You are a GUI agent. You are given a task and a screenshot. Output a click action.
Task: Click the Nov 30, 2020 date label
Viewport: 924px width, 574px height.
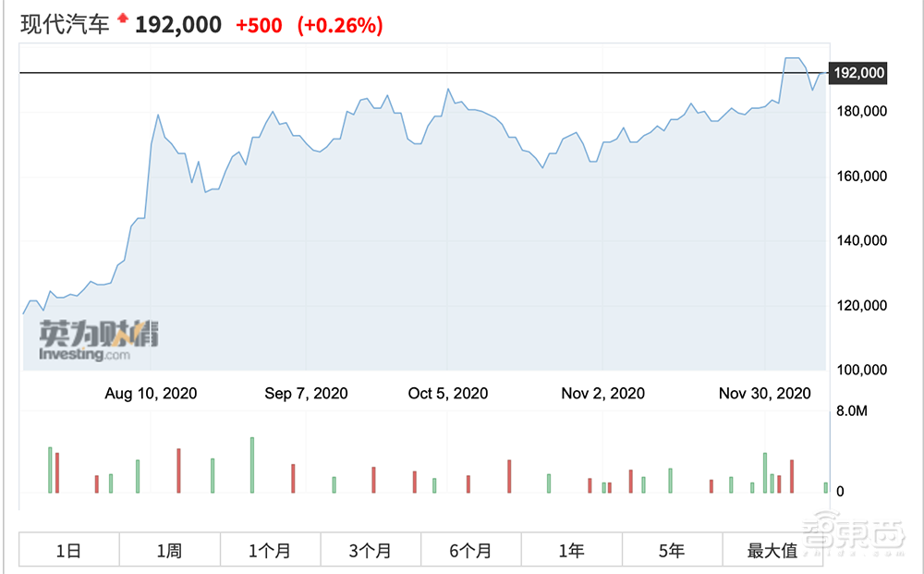(764, 394)
